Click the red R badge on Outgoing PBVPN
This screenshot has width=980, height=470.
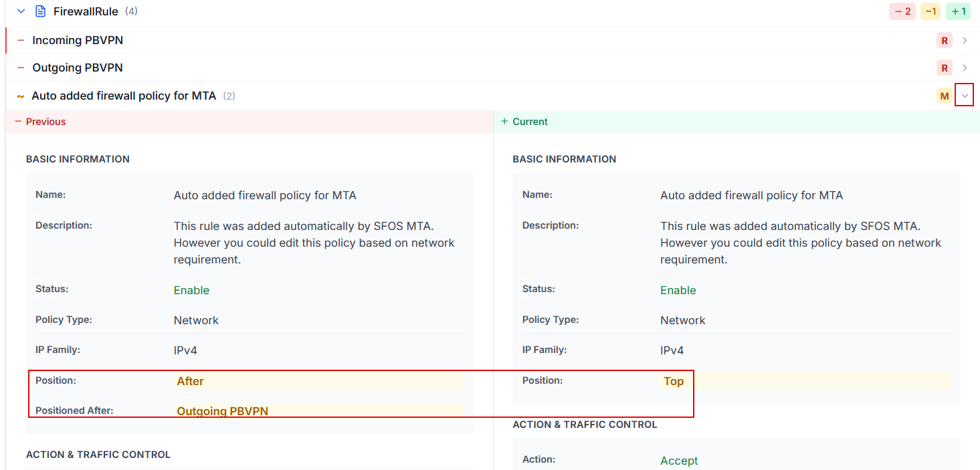point(944,68)
